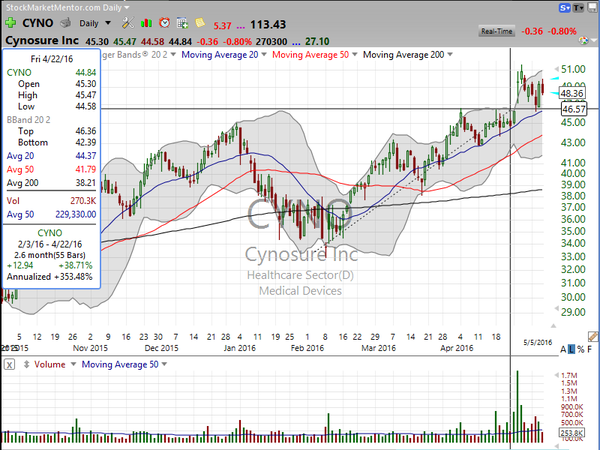
Task: Click the red Moving Average 50 price label
Action: (x=310, y=55)
